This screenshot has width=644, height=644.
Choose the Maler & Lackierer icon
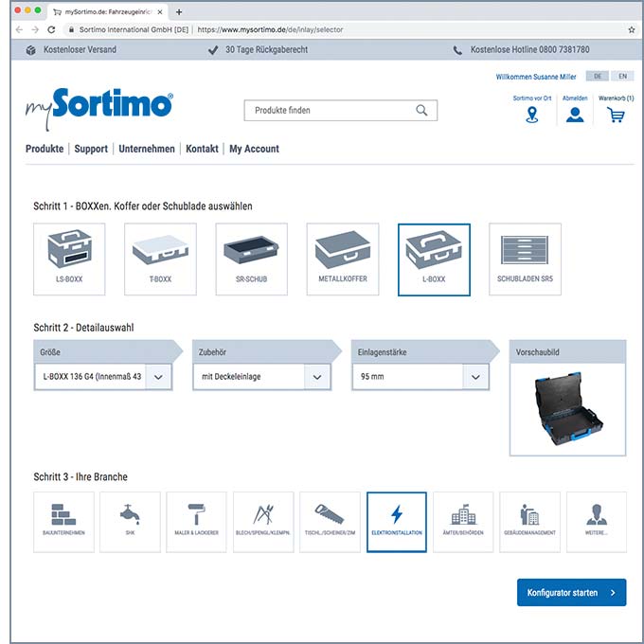(x=196, y=521)
